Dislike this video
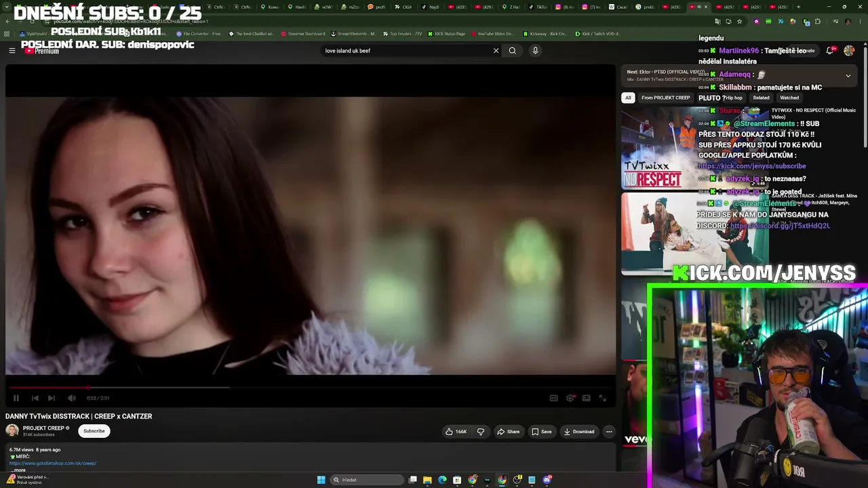 tap(481, 432)
